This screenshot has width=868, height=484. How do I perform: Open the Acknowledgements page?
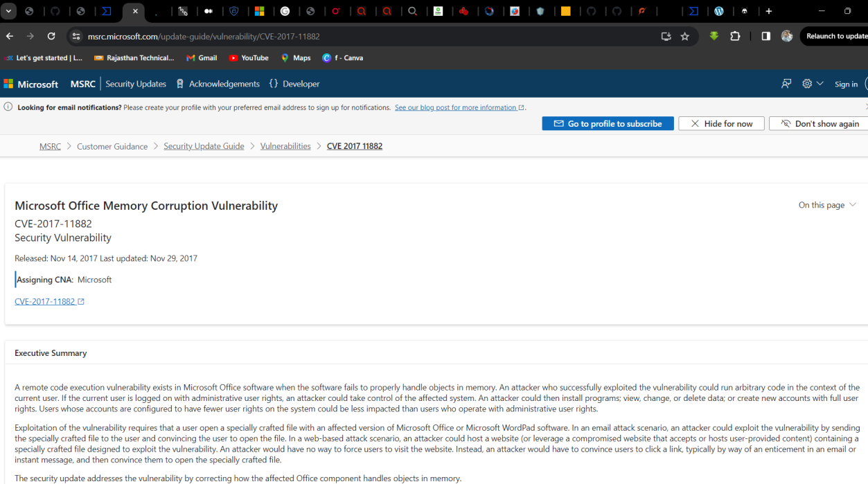click(218, 84)
